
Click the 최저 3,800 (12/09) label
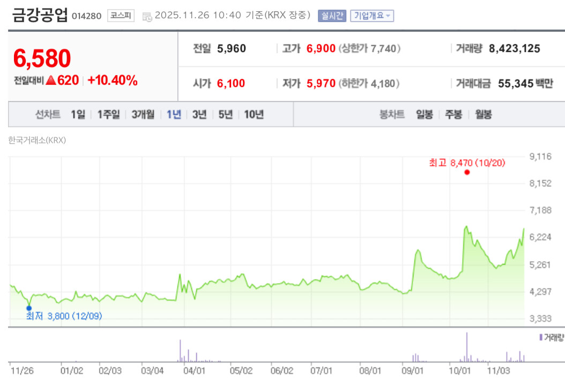click(64, 316)
